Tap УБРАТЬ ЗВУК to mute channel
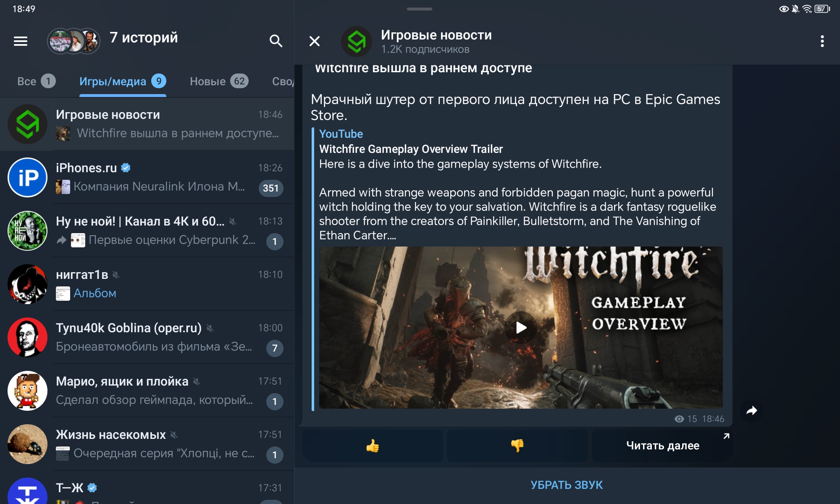This screenshot has width=840, height=504. pyautogui.click(x=567, y=485)
